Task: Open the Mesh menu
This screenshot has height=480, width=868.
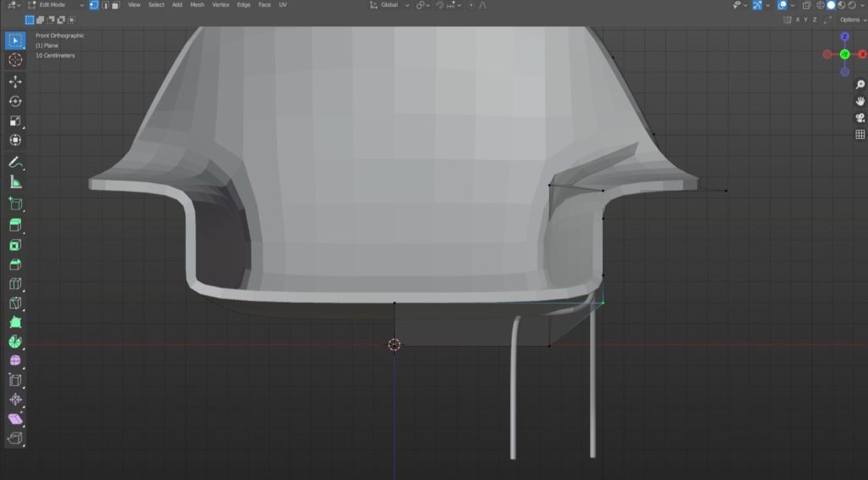Action: click(x=197, y=5)
